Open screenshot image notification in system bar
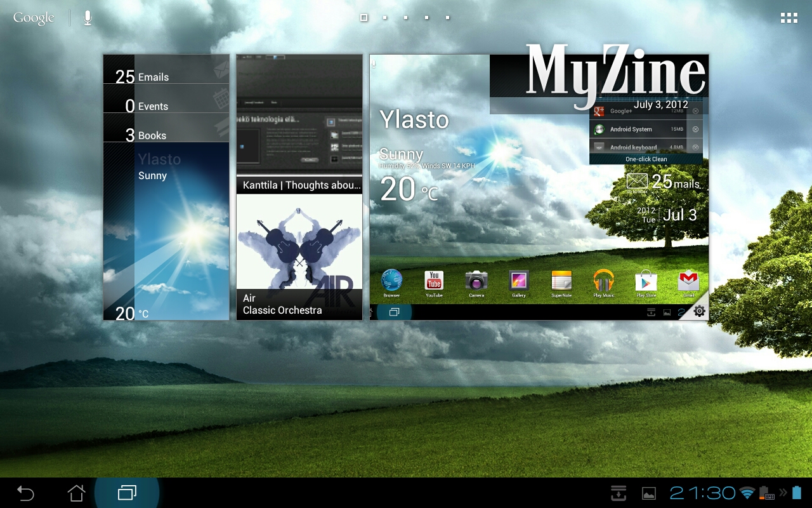This screenshot has height=508, width=812. click(x=649, y=493)
